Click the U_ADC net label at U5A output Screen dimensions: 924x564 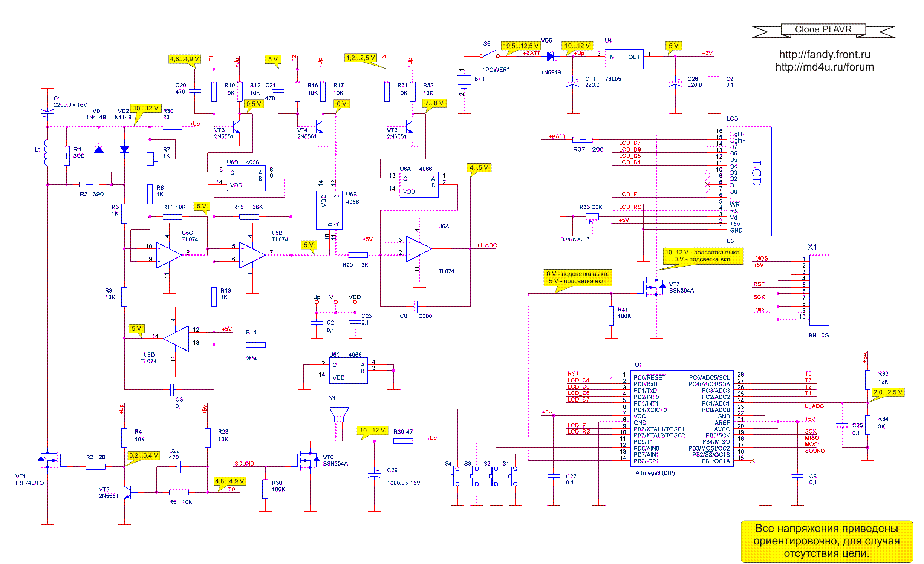(487, 245)
